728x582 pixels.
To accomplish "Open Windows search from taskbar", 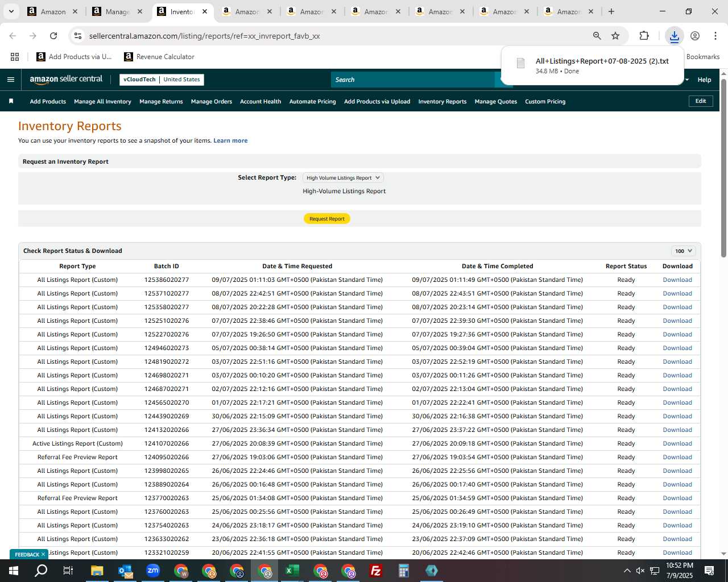I will [41, 571].
